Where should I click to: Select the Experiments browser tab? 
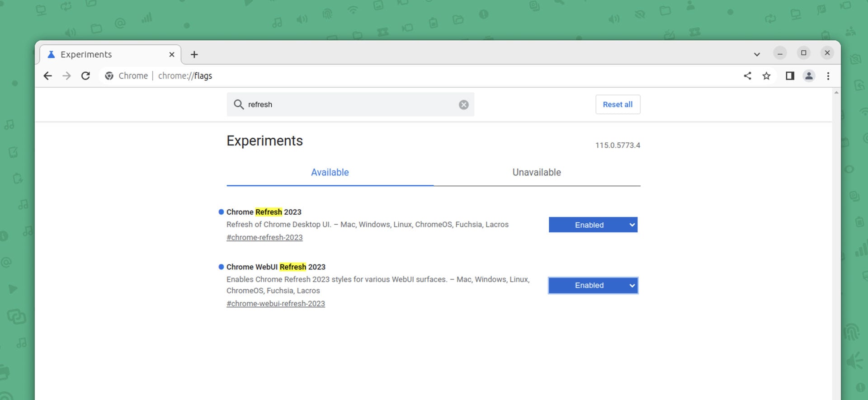tap(110, 55)
